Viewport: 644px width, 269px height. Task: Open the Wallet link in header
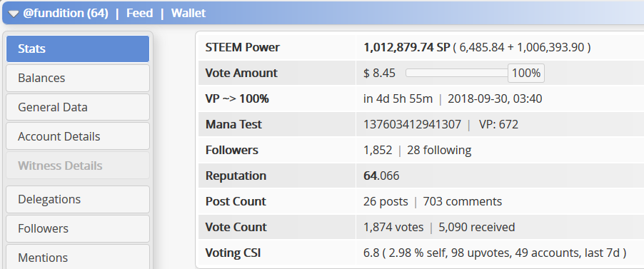click(x=188, y=13)
